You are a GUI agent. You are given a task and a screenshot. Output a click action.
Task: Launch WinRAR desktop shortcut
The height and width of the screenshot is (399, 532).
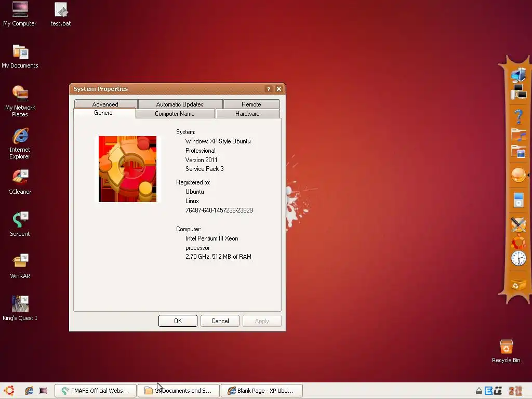pos(20,267)
